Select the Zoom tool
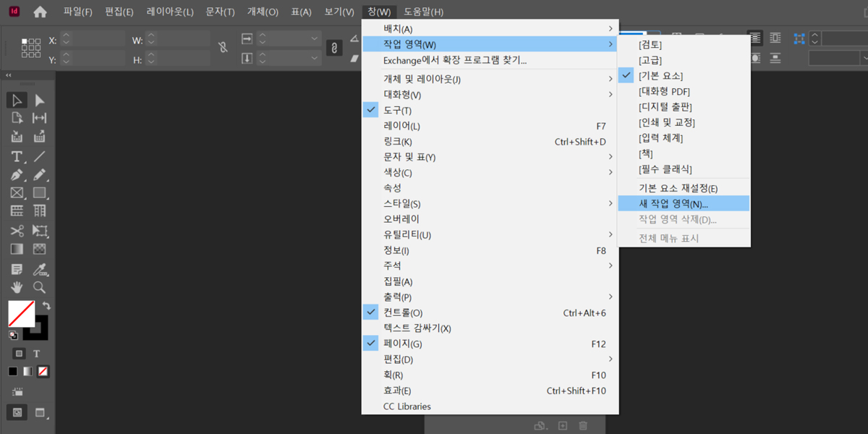The height and width of the screenshot is (434, 868). (x=40, y=287)
